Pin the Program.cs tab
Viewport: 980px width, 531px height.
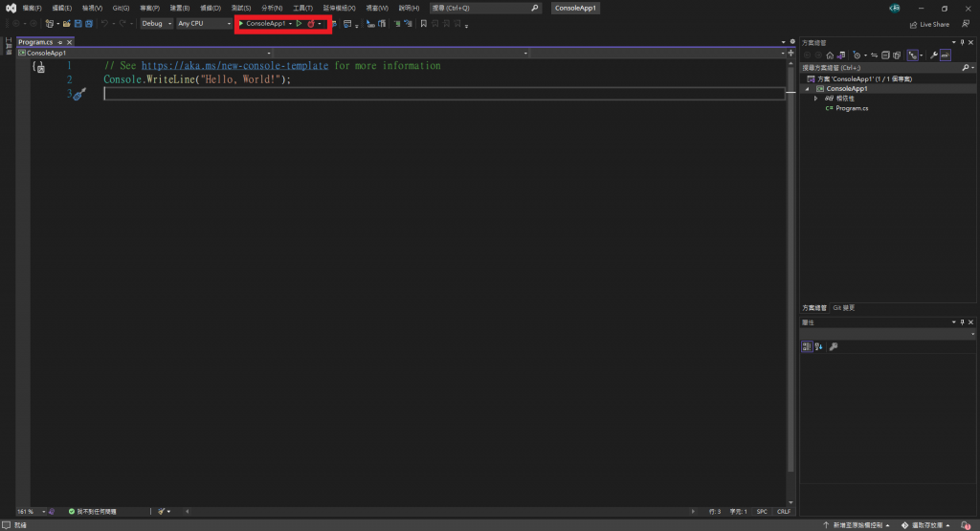(60, 42)
